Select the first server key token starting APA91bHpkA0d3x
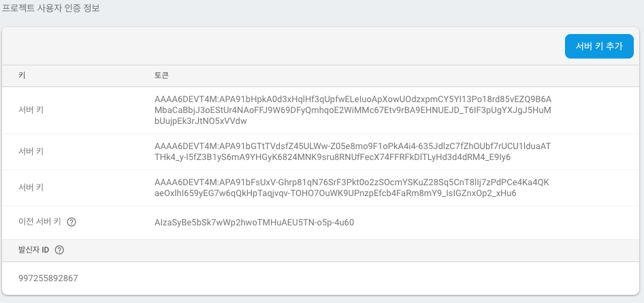Screen dimensions: 644x303 point(353,110)
